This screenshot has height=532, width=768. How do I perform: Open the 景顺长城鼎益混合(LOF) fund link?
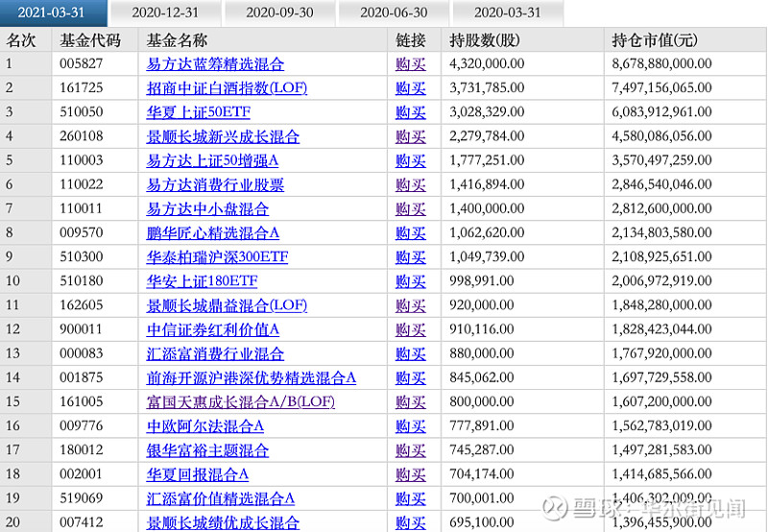227,305
